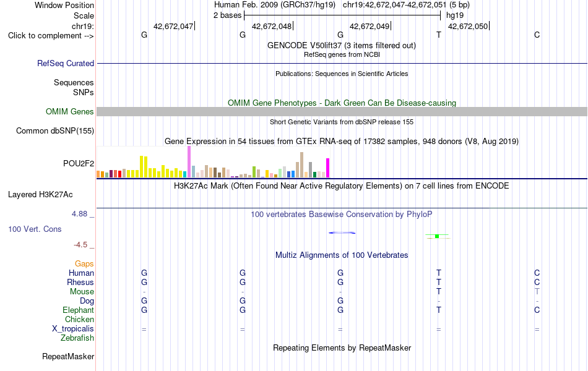Viewport: 588px width, 371px height.
Task: Click the GENCODE V50lift37 track title
Action: (341, 45)
